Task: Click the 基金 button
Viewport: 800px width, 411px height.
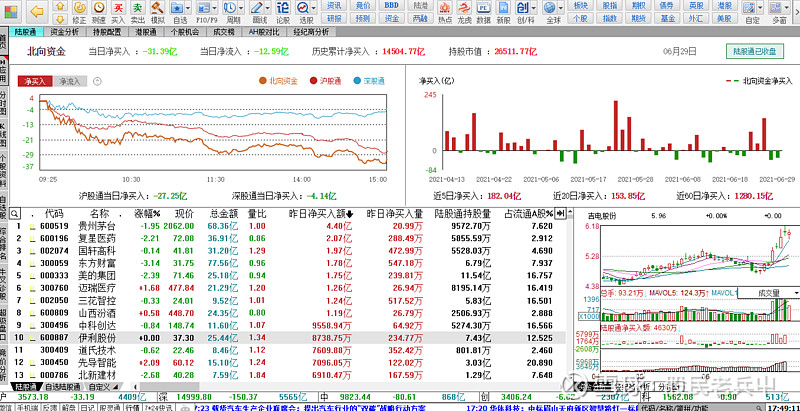Action: [667, 18]
